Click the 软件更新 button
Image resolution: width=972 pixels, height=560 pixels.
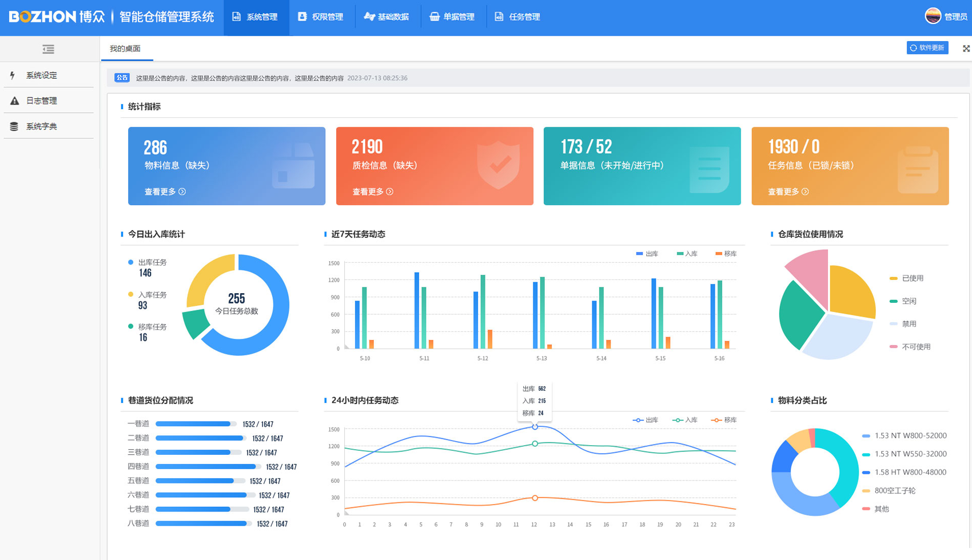(927, 48)
